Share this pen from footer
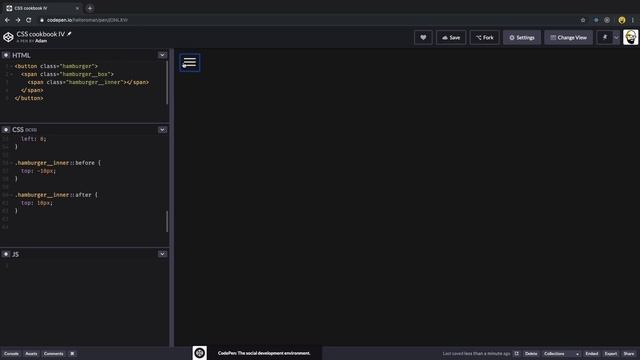640x360 pixels. point(629,354)
